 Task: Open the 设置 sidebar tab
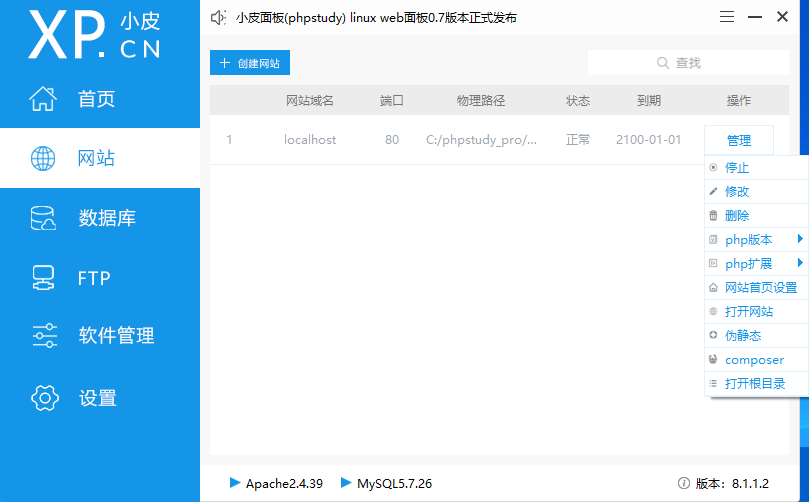click(x=100, y=398)
